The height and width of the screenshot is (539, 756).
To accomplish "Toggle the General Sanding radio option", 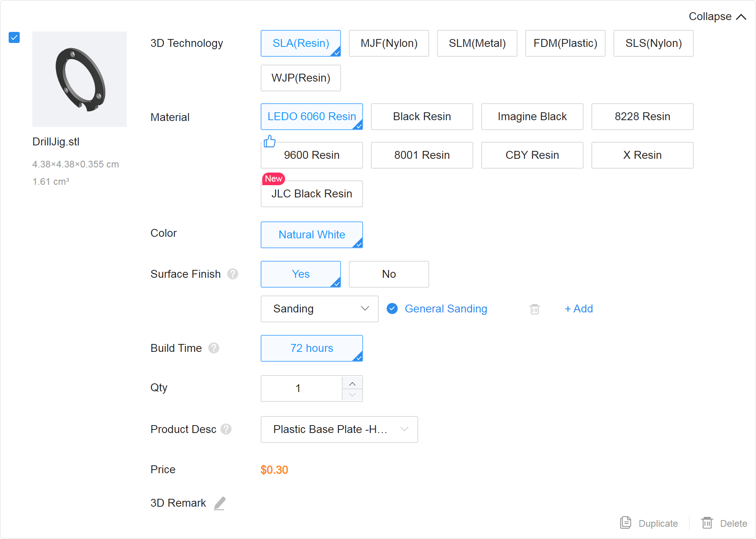I will [x=392, y=309].
